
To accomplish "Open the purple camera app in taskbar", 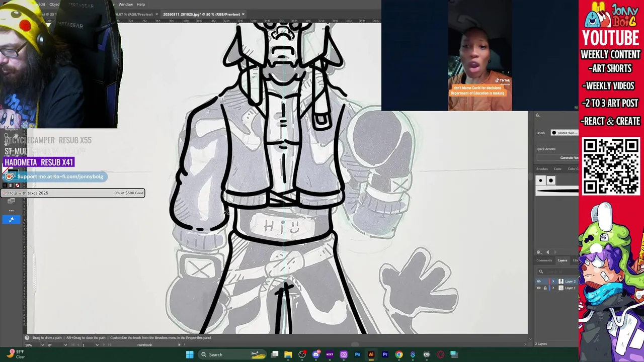I will pos(344,354).
